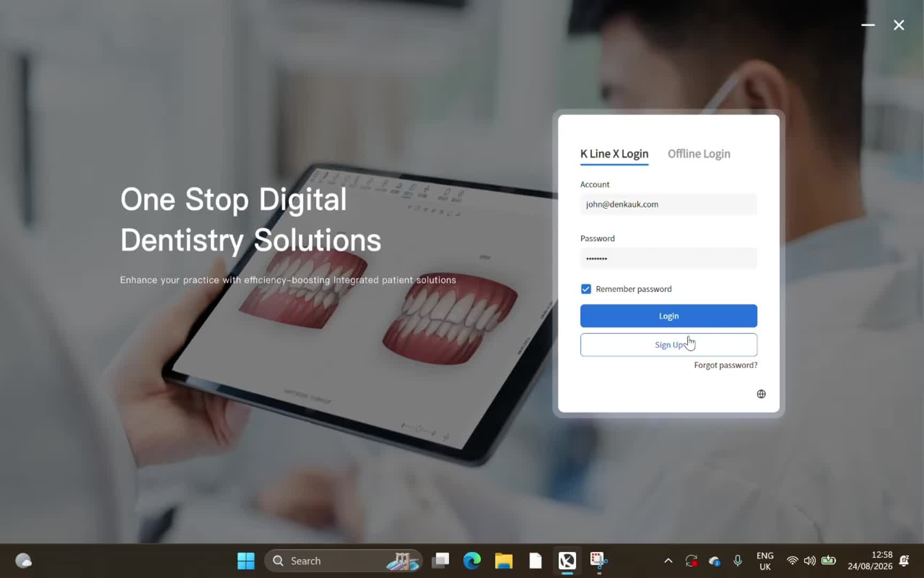Switch to the Offline Login tab

pyautogui.click(x=699, y=154)
